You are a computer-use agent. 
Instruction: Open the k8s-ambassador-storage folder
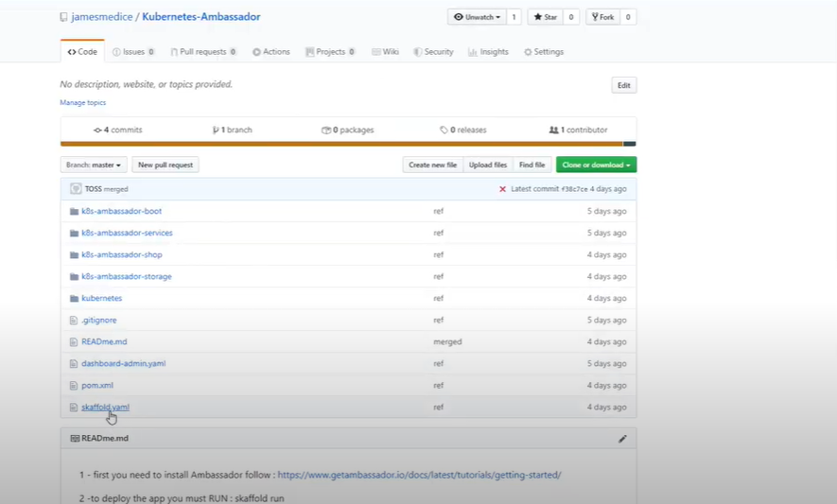[x=127, y=276]
